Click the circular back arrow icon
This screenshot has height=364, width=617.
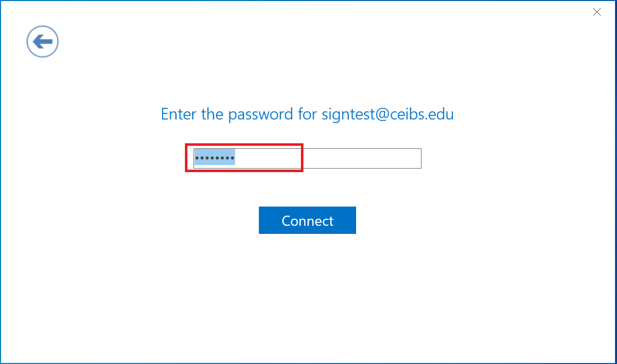click(x=43, y=42)
